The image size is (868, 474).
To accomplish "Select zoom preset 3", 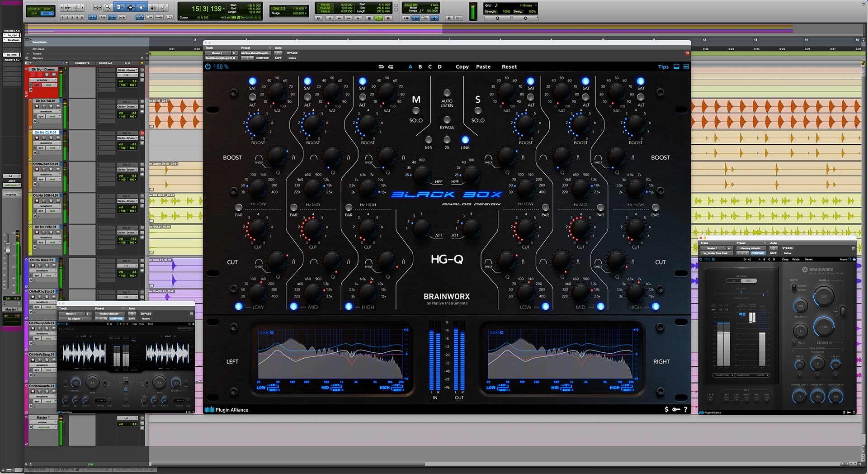I will pyautogui.click(x=72, y=17).
